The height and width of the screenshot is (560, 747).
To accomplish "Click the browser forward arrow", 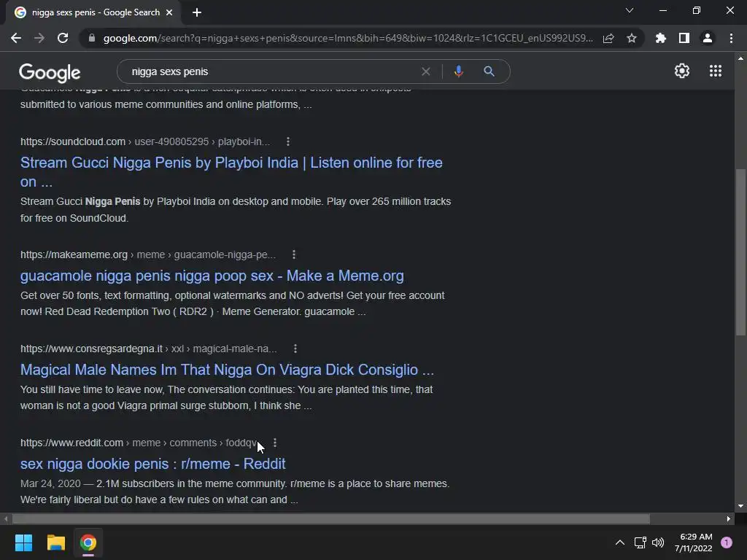I will tap(39, 38).
